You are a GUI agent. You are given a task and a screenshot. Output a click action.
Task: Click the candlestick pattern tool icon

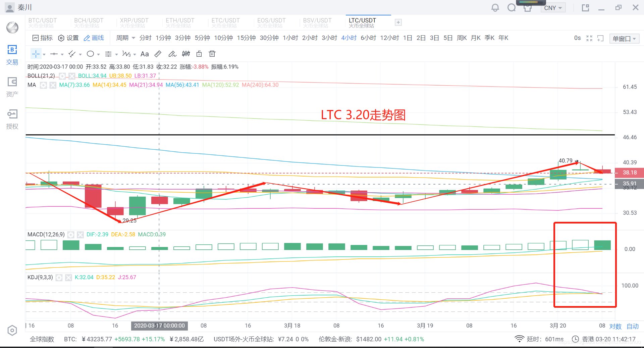pyautogui.click(x=186, y=54)
